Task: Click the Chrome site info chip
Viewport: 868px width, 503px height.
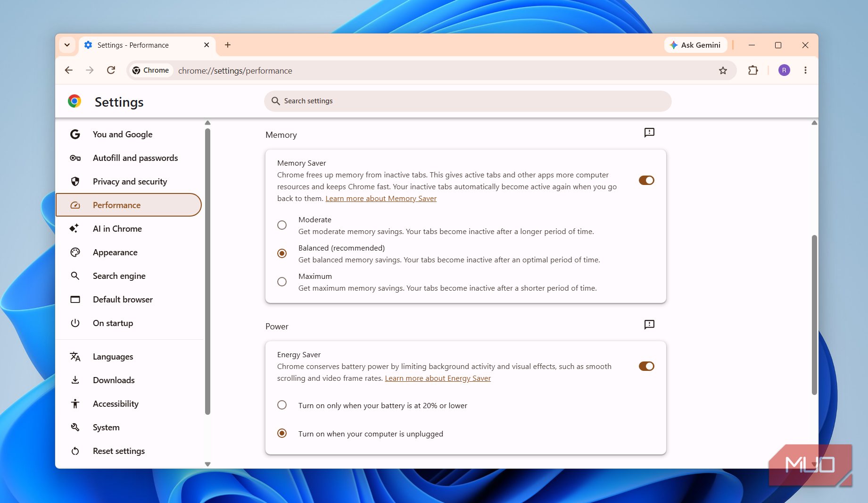Action: (x=150, y=70)
